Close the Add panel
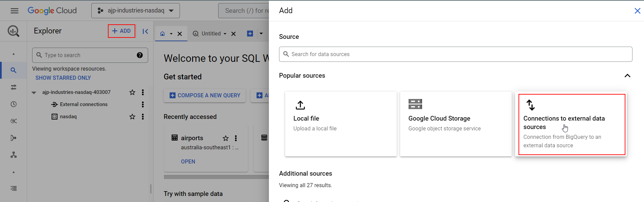Viewport: 644px width, 202px height. [637, 11]
